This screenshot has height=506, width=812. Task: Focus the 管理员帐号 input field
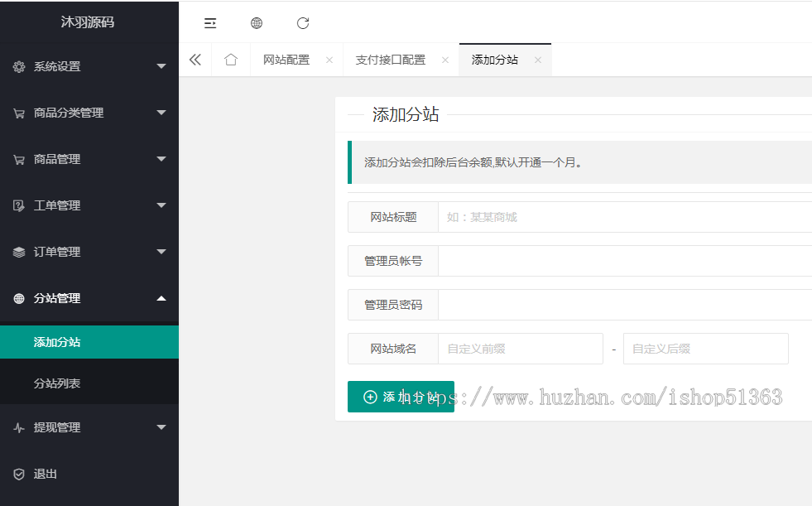[625, 261]
